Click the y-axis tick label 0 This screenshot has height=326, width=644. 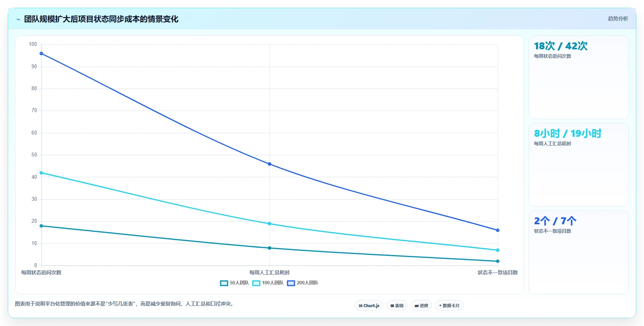(35, 266)
